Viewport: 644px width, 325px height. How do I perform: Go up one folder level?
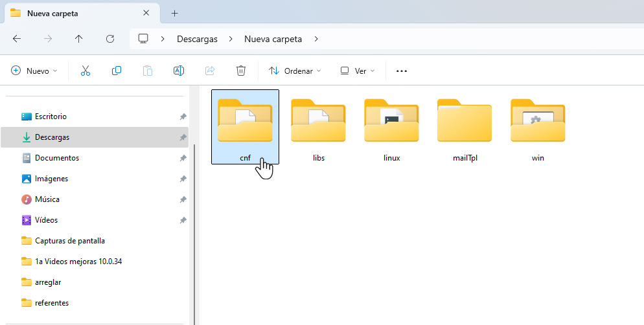pos(79,39)
